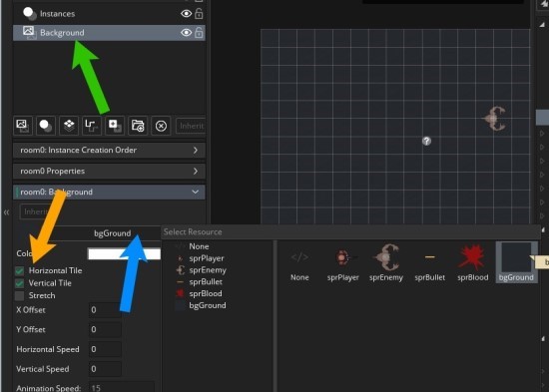Create a new tile layer
This screenshot has width=549, height=392.
point(69,126)
